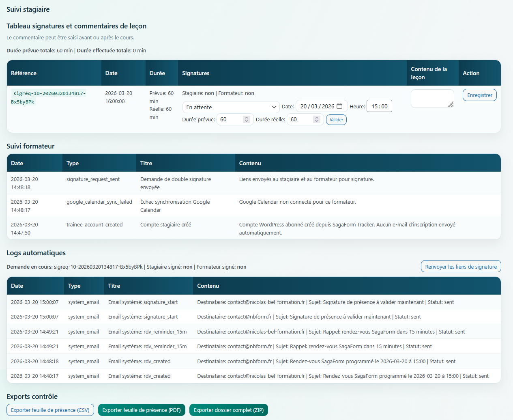Image resolution: width=513 pixels, height=420 pixels.
Task: Click the Heure time field
Action: [x=379, y=106]
